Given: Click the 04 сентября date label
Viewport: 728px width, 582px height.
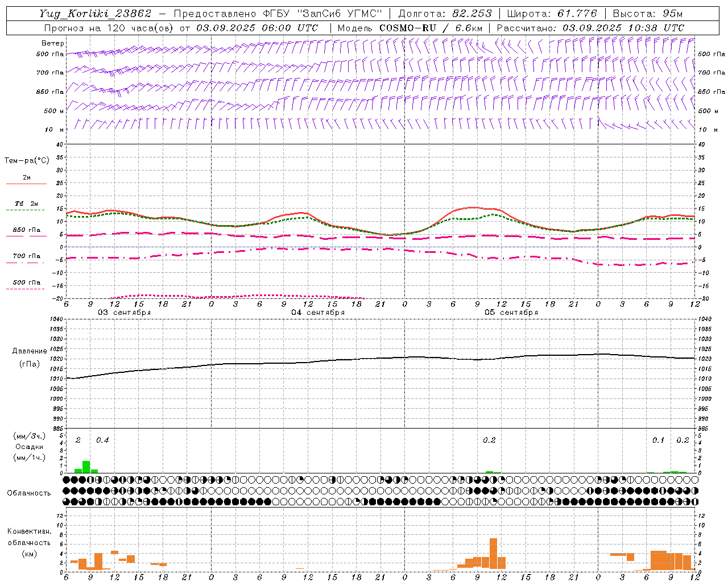Looking at the screenshot, I should [318, 313].
